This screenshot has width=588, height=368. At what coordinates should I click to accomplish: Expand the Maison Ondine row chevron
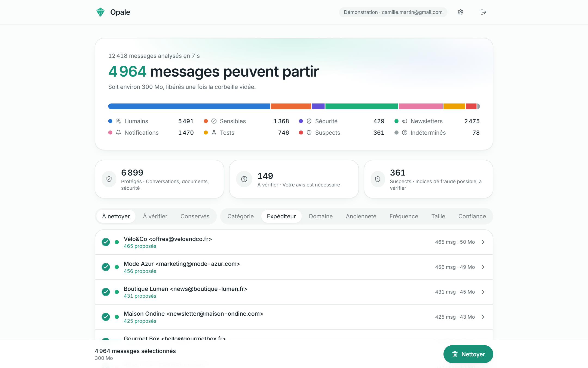pyautogui.click(x=483, y=317)
